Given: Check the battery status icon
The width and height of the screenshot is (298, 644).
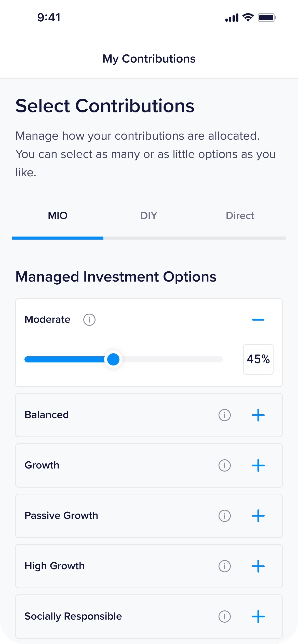Looking at the screenshot, I should click(267, 18).
